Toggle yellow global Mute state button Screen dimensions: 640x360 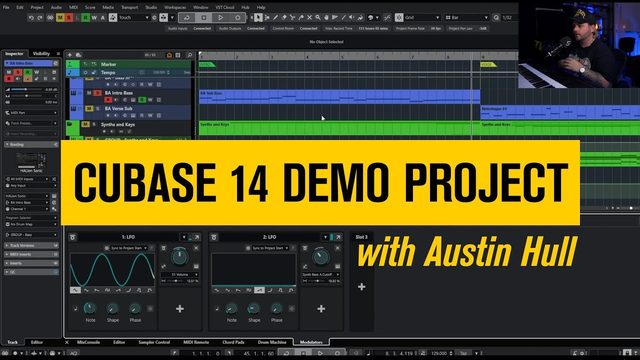[60, 18]
